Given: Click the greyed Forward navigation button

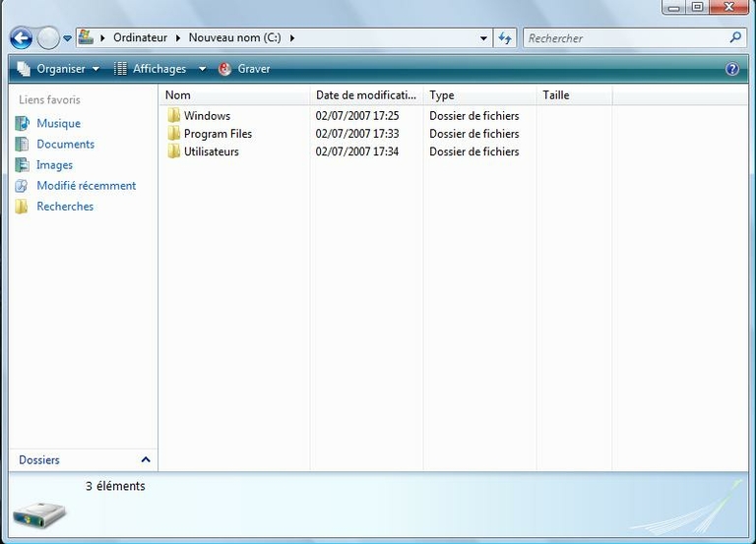Looking at the screenshot, I should click(47, 38).
